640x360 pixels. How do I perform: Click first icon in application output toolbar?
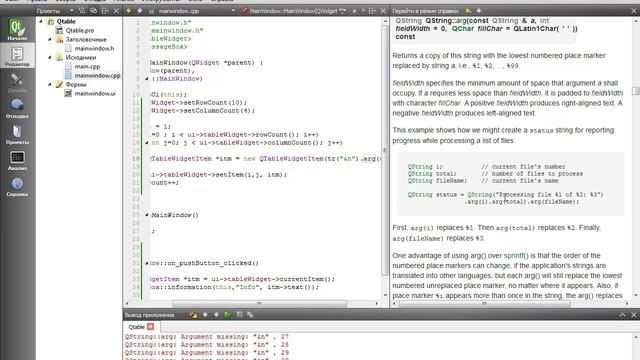pos(193,315)
